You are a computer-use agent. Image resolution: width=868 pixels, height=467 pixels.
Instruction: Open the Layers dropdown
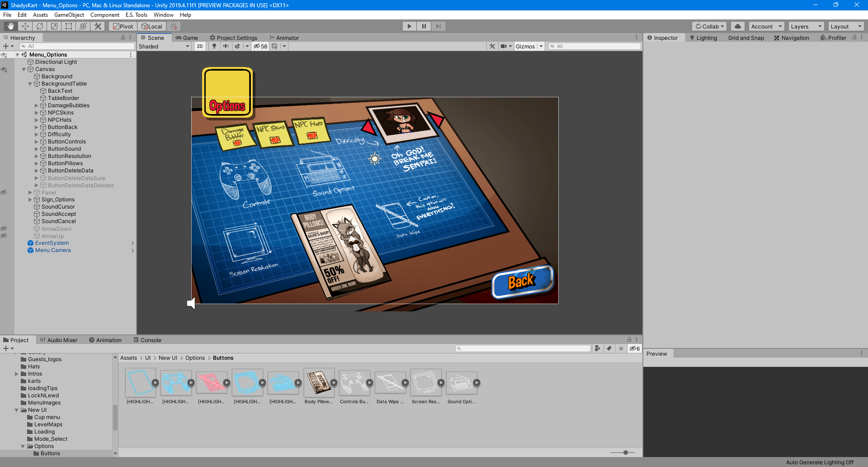806,26
